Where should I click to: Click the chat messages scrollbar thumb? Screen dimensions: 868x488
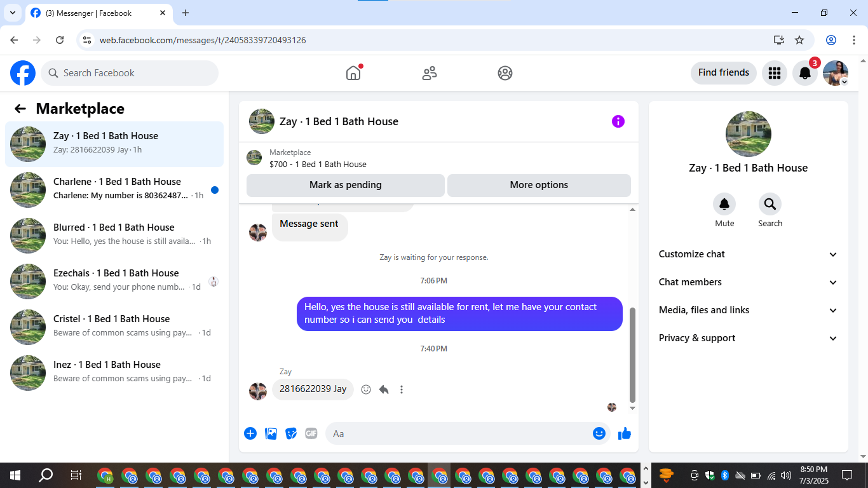[632, 355]
